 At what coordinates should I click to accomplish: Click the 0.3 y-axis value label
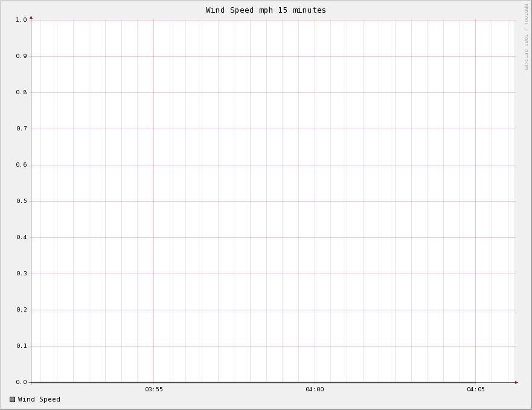tap(21, 274)
